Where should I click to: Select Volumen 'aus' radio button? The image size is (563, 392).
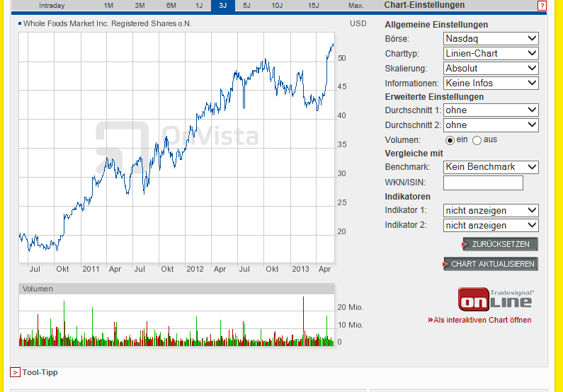pos(477,140)
